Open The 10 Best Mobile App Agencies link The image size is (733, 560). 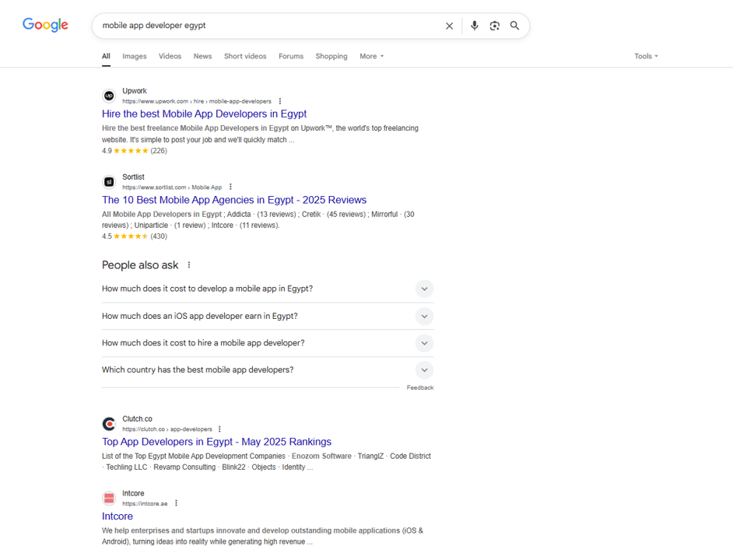coord(234,200)
